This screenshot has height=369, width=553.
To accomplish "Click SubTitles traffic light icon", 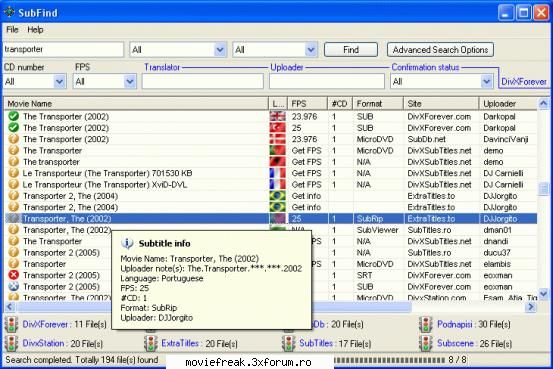I will [288, 343].
